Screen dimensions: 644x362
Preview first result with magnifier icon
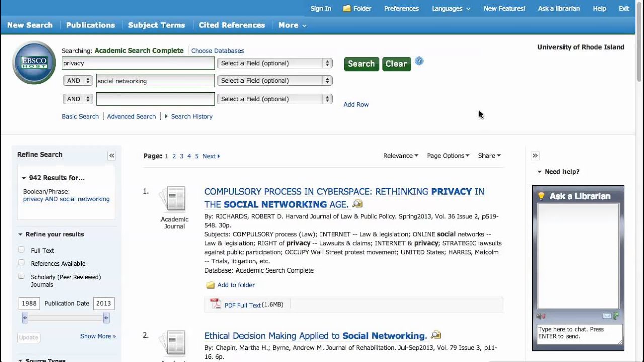tap(357, 204)
